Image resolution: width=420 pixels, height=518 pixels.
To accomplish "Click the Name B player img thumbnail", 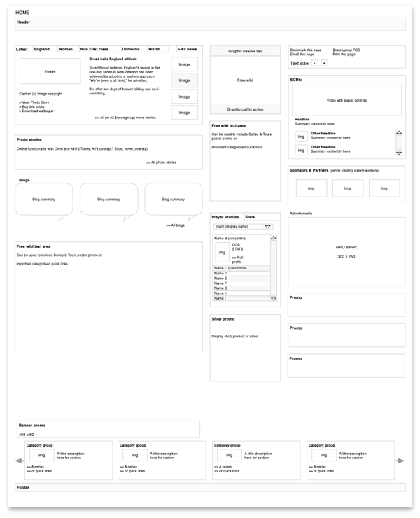I will tap(222, 253).
